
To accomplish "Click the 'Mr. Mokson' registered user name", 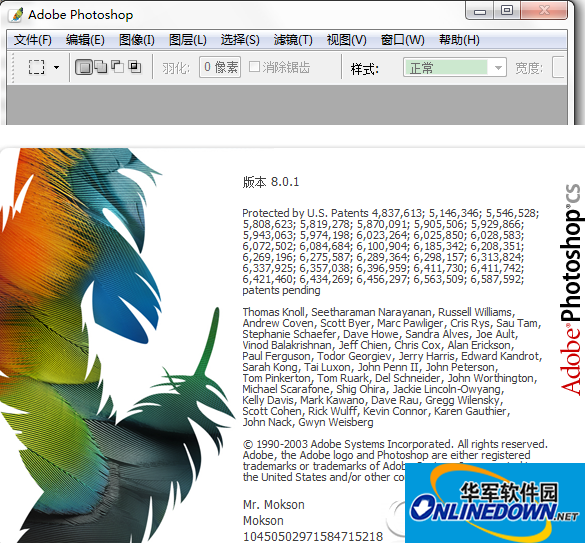I will (273, 505).
